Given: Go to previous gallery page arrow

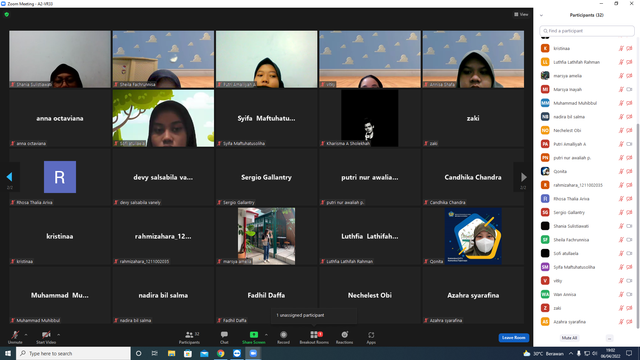Looking at the screenshot, I should (9, 177).
